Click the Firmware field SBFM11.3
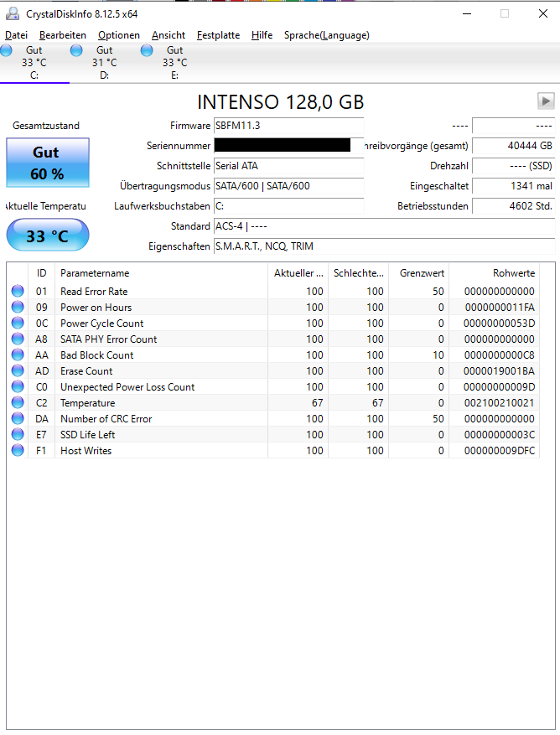Screen dimensions: 560x735 click(x=289, y=126)
